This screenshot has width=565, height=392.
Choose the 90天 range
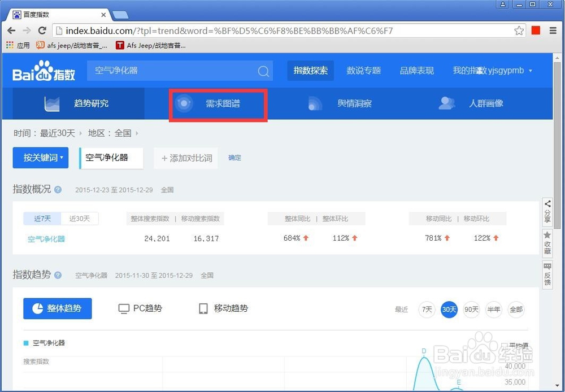[471, 310]
